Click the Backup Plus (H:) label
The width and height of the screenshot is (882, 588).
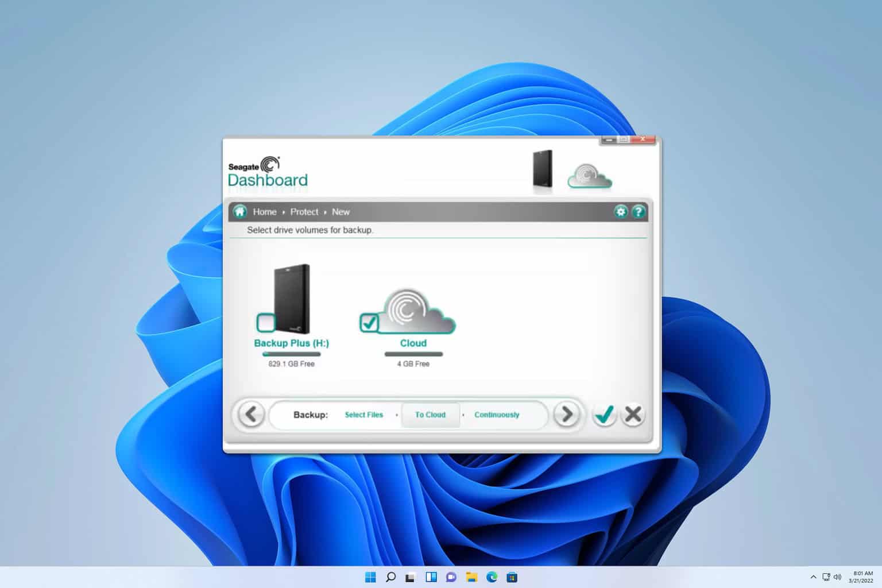click(x=292, y=343)
